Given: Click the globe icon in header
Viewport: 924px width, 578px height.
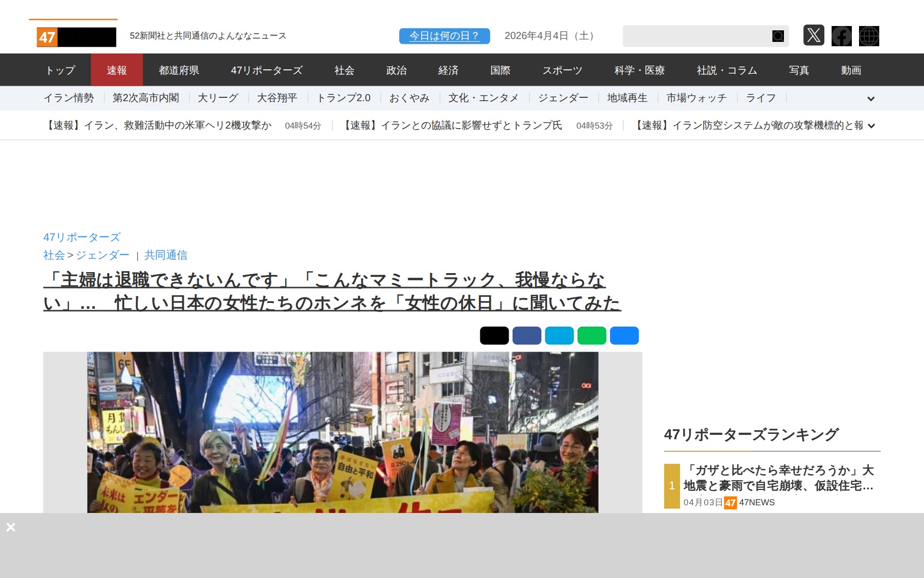Looking at the screenshot, I should 869,36.
